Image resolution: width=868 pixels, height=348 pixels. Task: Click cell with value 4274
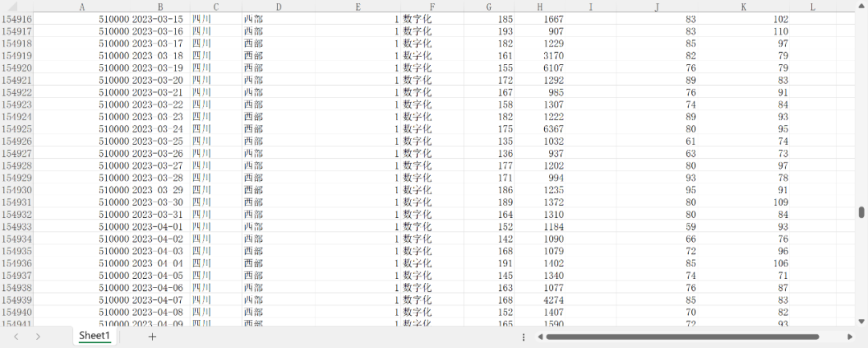point(540,299)
